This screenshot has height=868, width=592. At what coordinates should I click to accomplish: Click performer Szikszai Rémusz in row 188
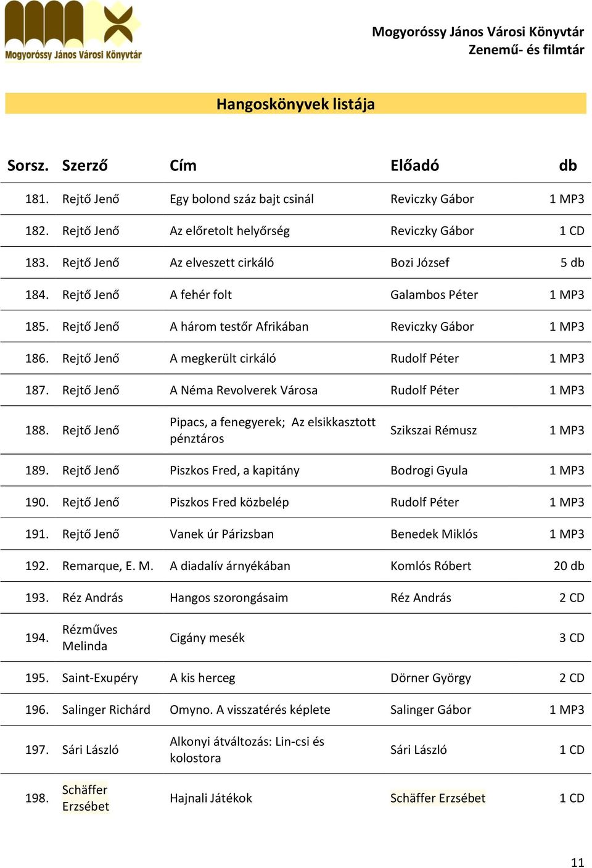coord(434,431)
